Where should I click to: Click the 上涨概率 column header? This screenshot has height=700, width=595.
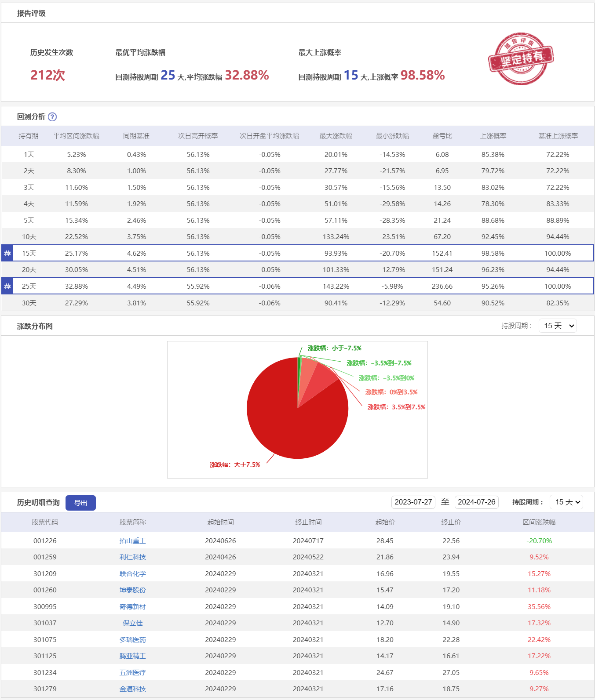pyautogui.click(x=493, y=136)
